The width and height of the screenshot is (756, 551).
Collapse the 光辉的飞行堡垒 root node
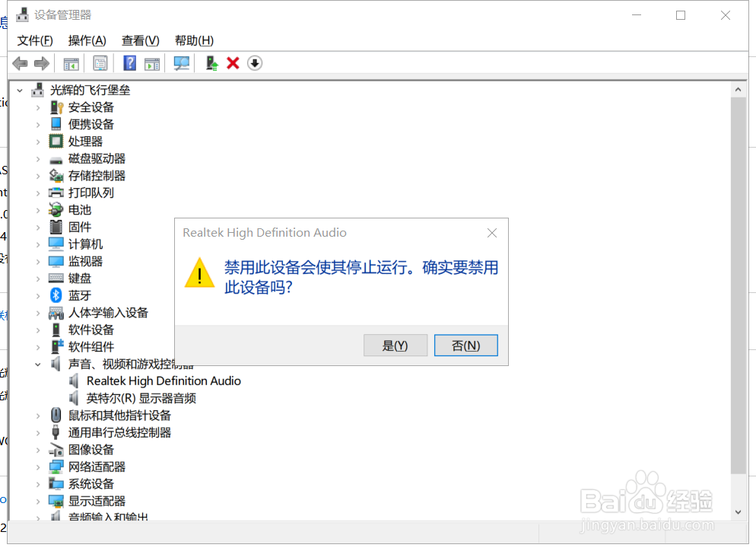tap(20, 91)
